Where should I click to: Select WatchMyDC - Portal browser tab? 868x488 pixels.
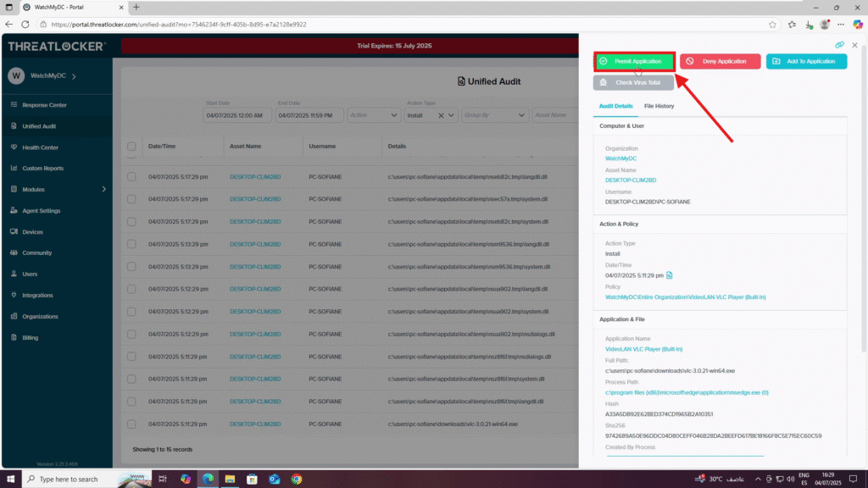(x=73, y=7)
